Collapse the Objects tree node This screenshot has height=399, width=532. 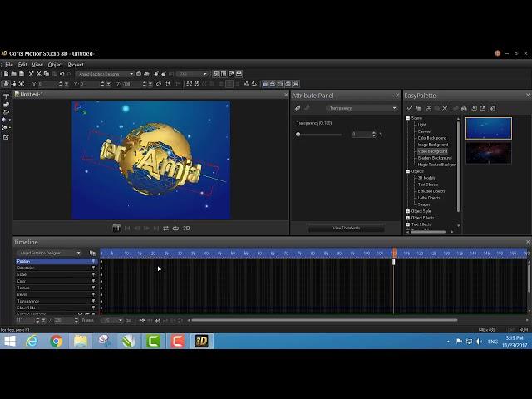click(408, 171)
